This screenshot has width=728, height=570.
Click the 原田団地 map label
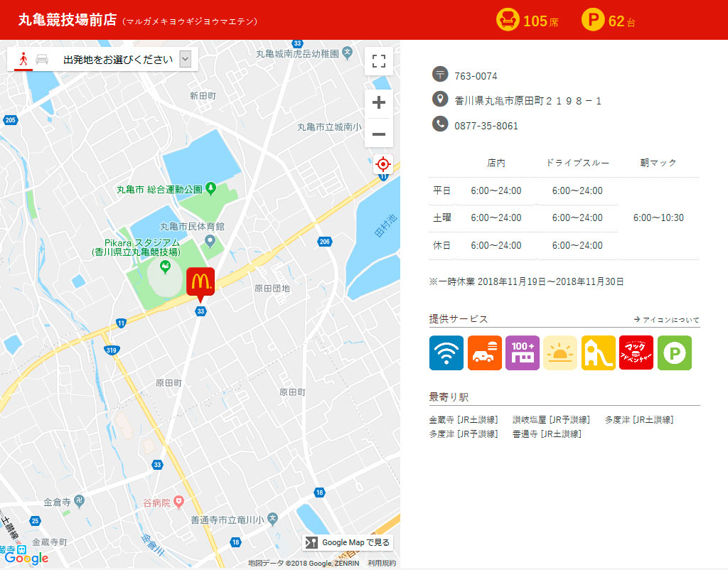[x=272, y=289]
